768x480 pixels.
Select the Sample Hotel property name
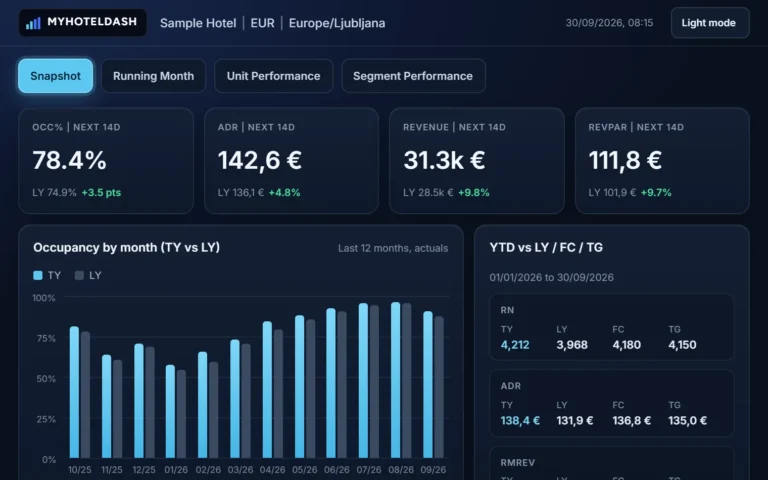click(198, 23)
